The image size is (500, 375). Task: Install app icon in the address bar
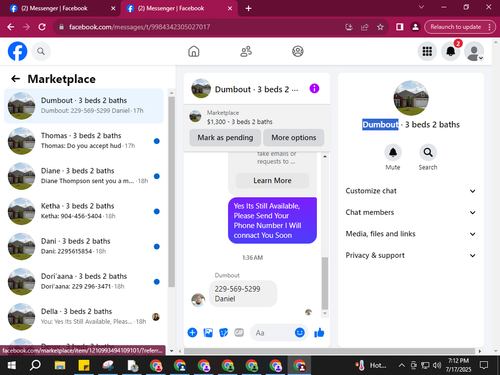click(x=349, y=27)
